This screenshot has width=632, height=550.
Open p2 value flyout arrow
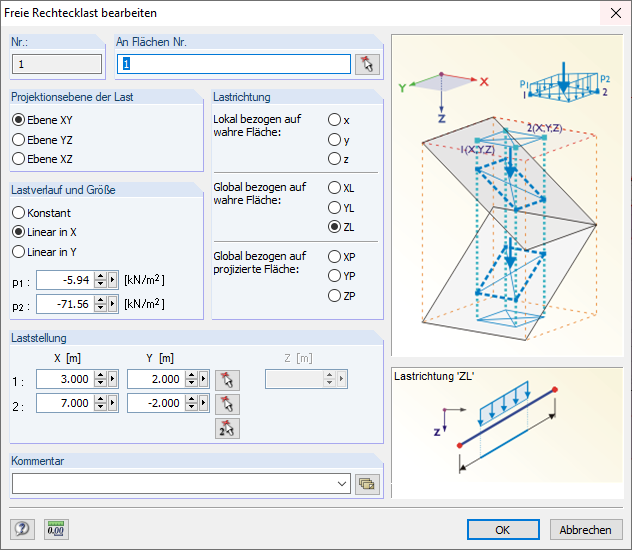point(112,304)
